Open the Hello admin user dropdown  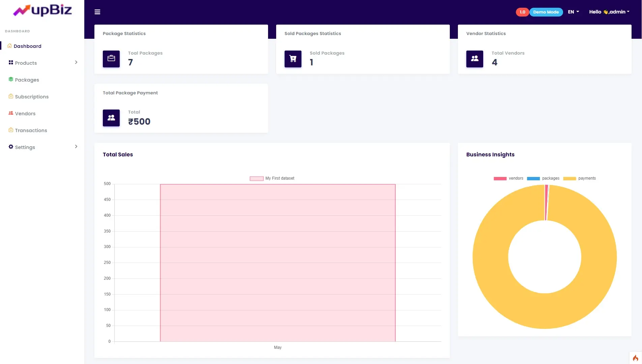tap(609, 12)
